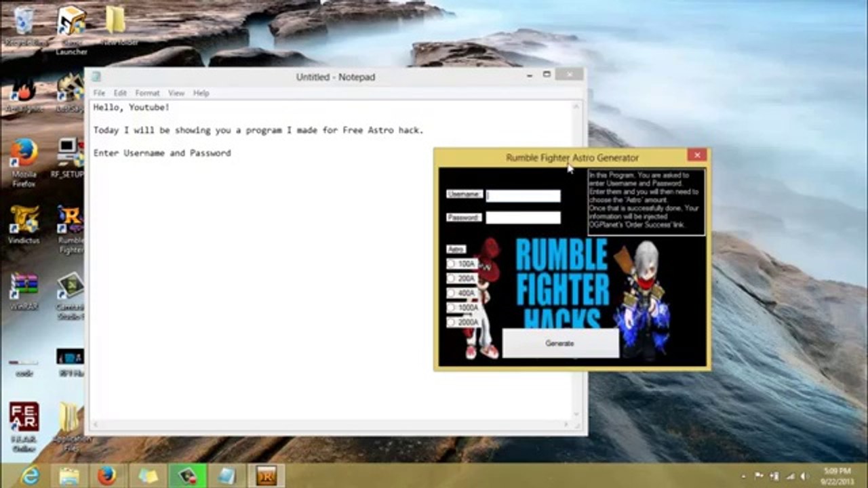Switch to Camtasia recorder in the taskbar
868x488 pixels.
pos(187,476)
